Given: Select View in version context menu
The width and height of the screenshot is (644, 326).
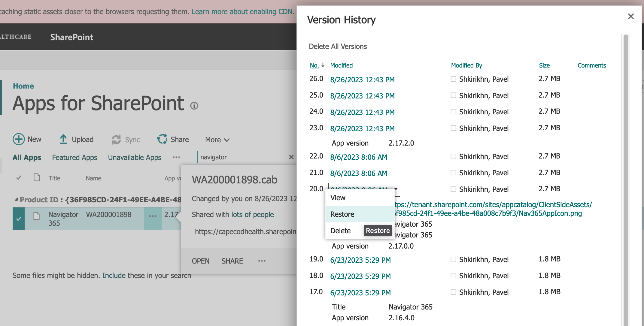Looking at the screenshot, I should (360, 198).
